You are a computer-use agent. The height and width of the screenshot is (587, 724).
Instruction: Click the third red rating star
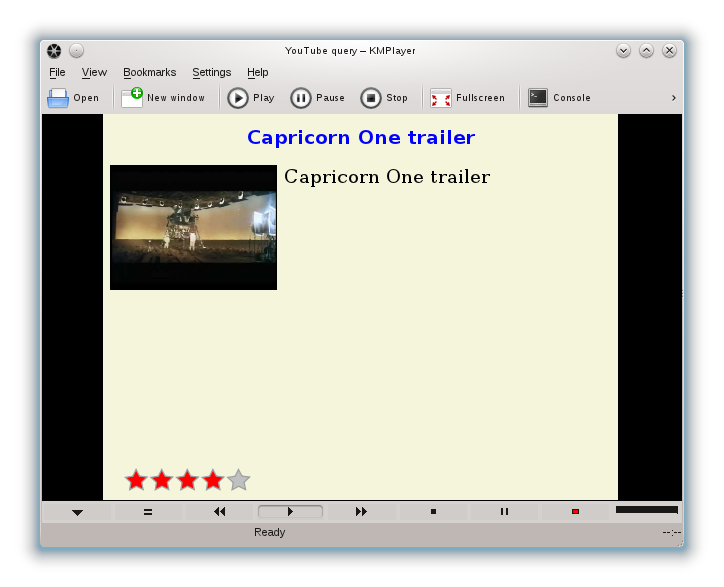pos(187,480)
